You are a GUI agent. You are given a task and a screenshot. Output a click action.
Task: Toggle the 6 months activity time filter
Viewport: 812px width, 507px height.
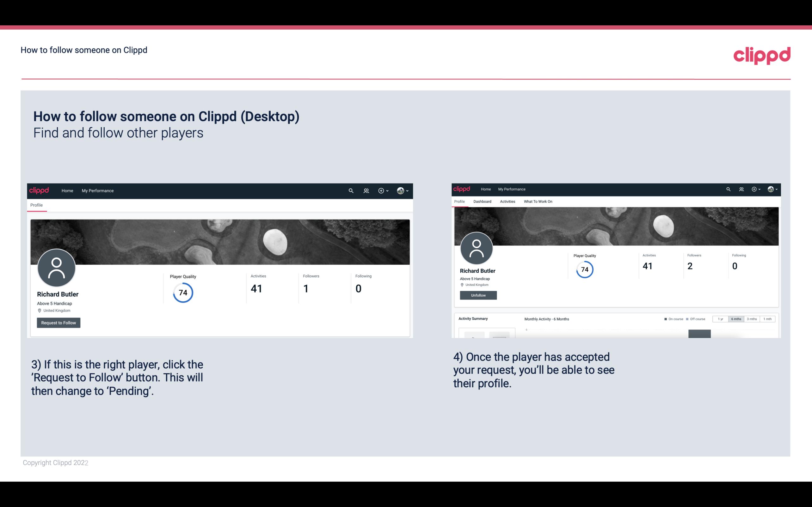tap(735, 318)
